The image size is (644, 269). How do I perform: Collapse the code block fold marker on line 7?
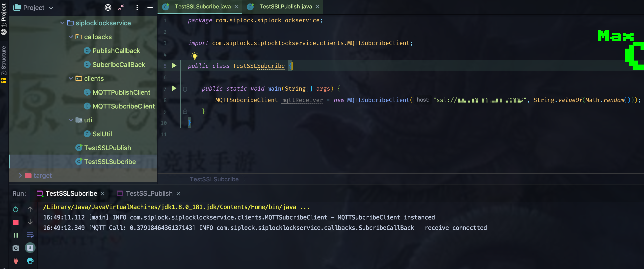click(x=185, y=89)
